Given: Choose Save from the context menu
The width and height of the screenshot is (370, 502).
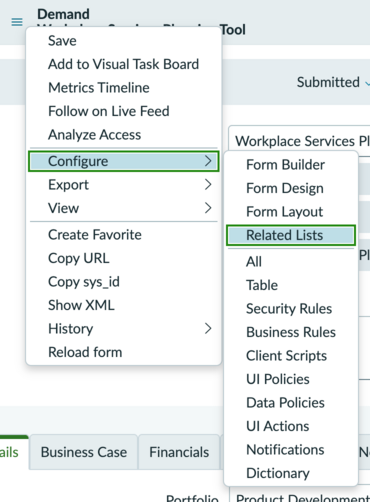Looking at the screenshot, I should point(124,41).
